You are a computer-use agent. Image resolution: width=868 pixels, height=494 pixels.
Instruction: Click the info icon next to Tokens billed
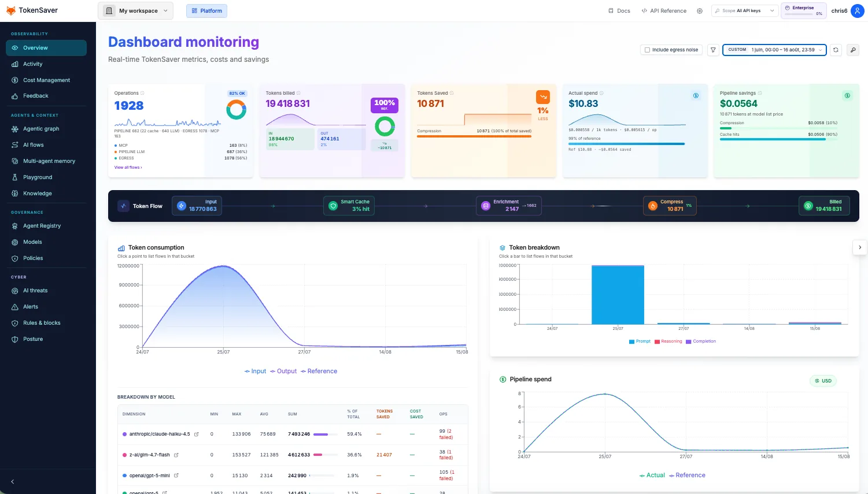[x=298, y=93]
